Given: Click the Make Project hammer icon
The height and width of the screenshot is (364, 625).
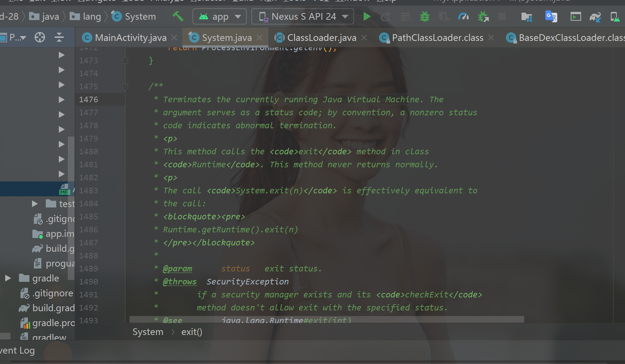Looking at the screenshot, I should click(178, 16).
